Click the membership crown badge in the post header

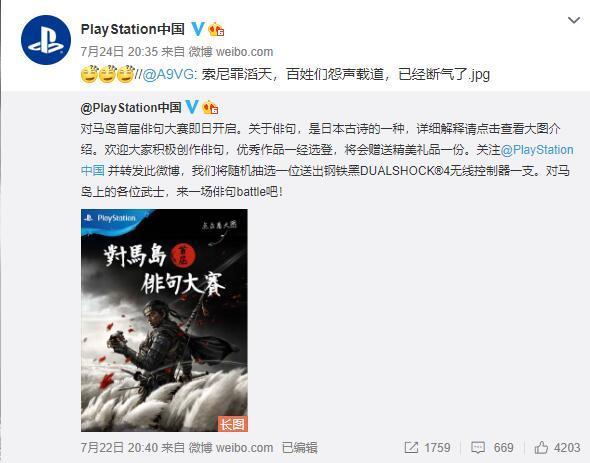[216, 29]
